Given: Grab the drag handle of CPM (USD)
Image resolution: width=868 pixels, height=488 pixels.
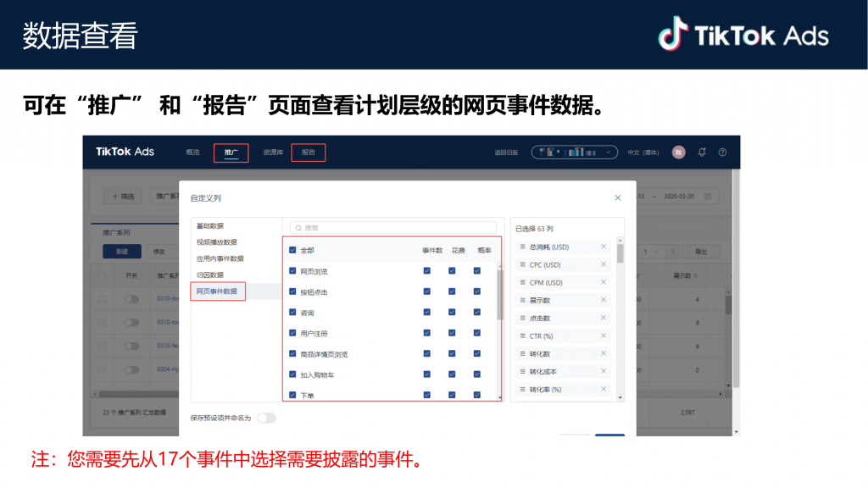Looking at the screenshot, I should pyautogui.click(x=522, y=282).
